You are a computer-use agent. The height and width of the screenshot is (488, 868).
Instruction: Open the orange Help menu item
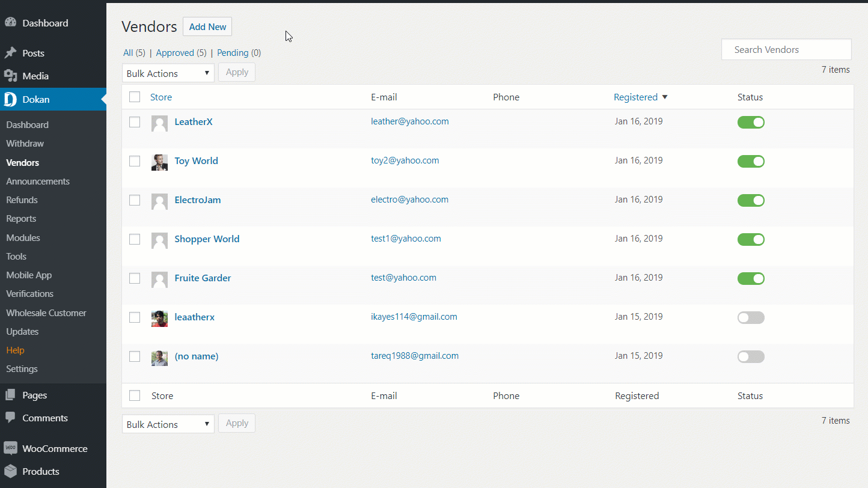click(x=15, y=350)
